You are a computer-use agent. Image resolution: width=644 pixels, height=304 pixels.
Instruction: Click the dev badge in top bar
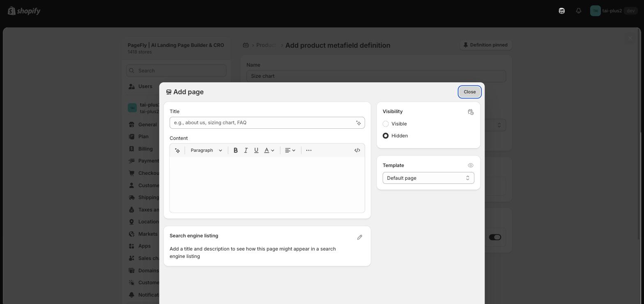click(x=630, y=11)
